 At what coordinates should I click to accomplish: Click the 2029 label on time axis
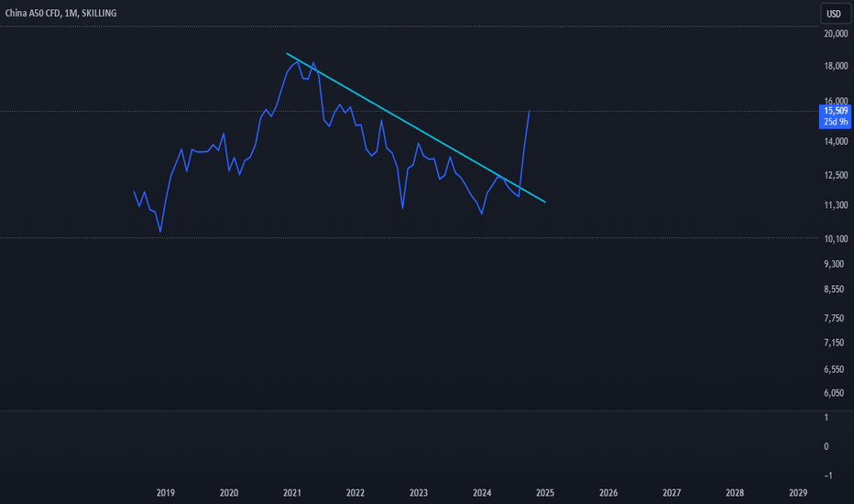tap(798, 493)
